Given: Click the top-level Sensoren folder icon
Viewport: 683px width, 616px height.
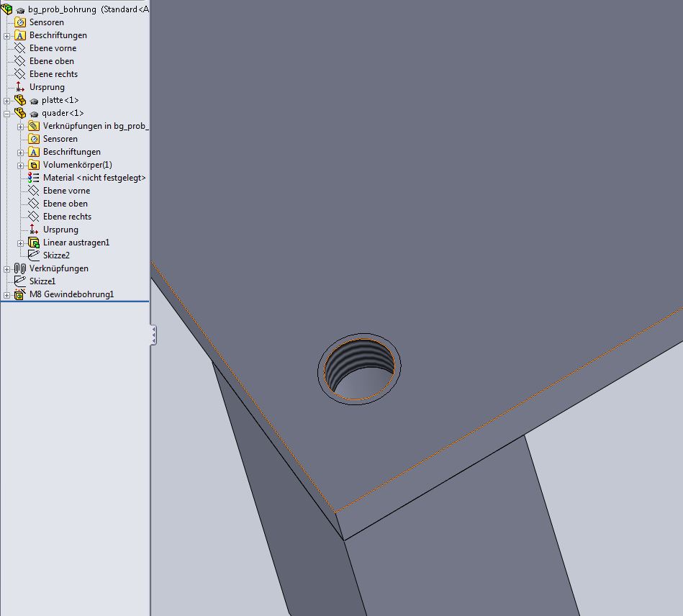Looking at the screenshot, I should click(20, 22).
